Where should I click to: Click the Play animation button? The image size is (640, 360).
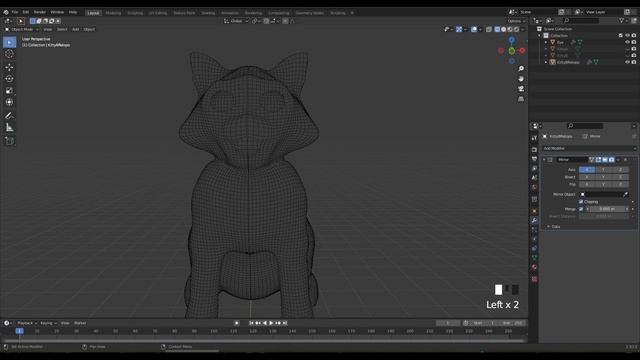(271, 323)
